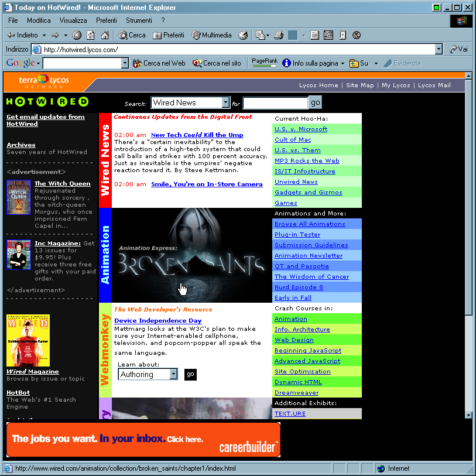Click the Wired Magazine cover thumbnail
476x476 pixels.
pos(28,340)
